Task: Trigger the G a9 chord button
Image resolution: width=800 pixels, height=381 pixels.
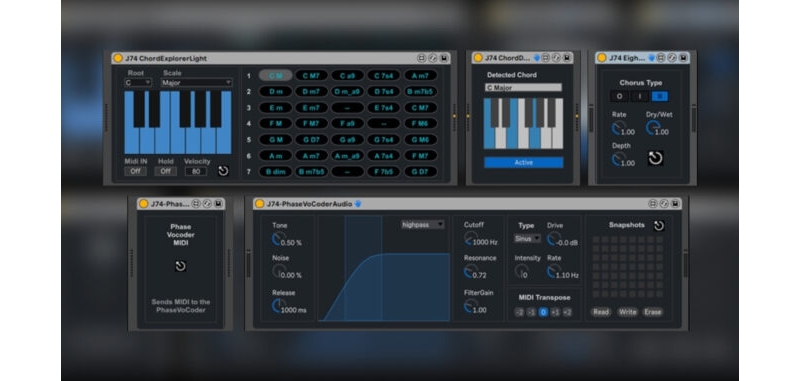Action: [347, 140]
